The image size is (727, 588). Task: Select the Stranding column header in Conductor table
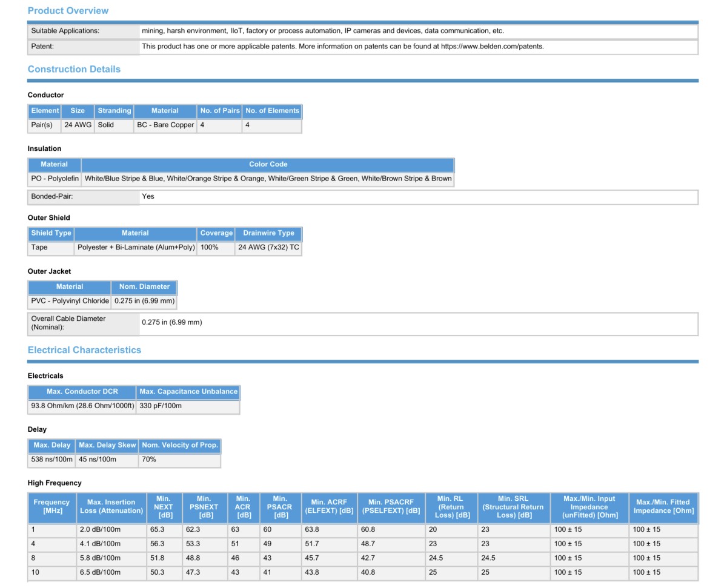(115, 111)
